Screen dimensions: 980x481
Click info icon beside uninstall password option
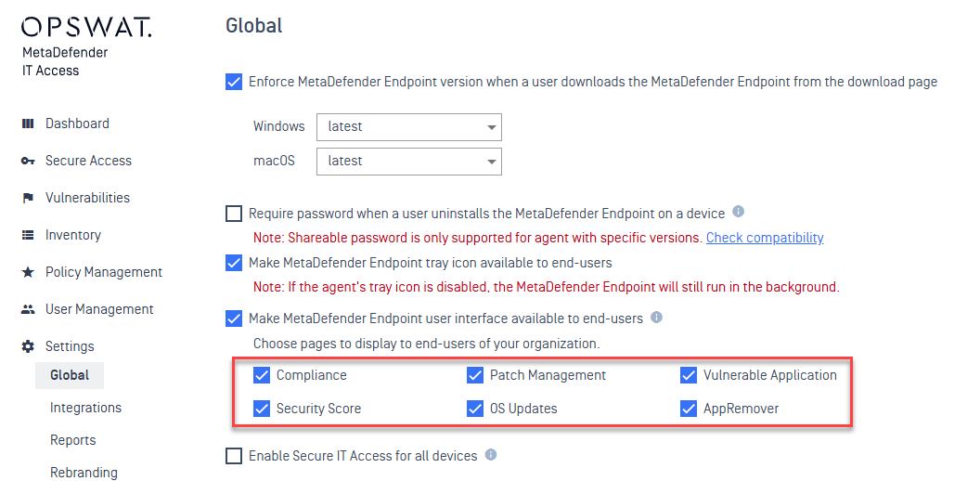coord(738,212)
